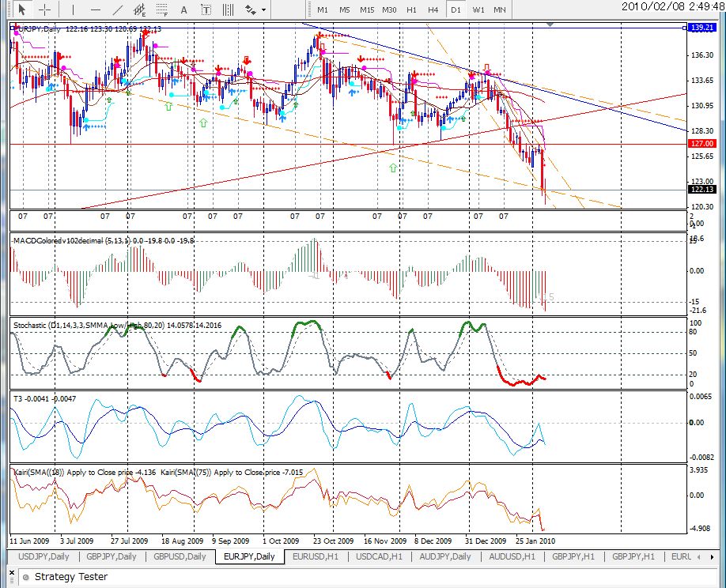Select the crosshair tool

coord(44,9)
